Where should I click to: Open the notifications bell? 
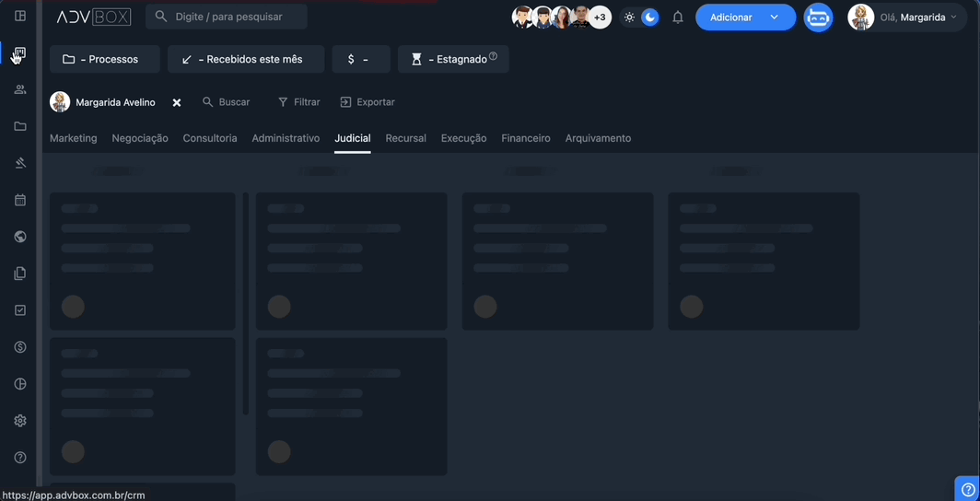point(678,17)
